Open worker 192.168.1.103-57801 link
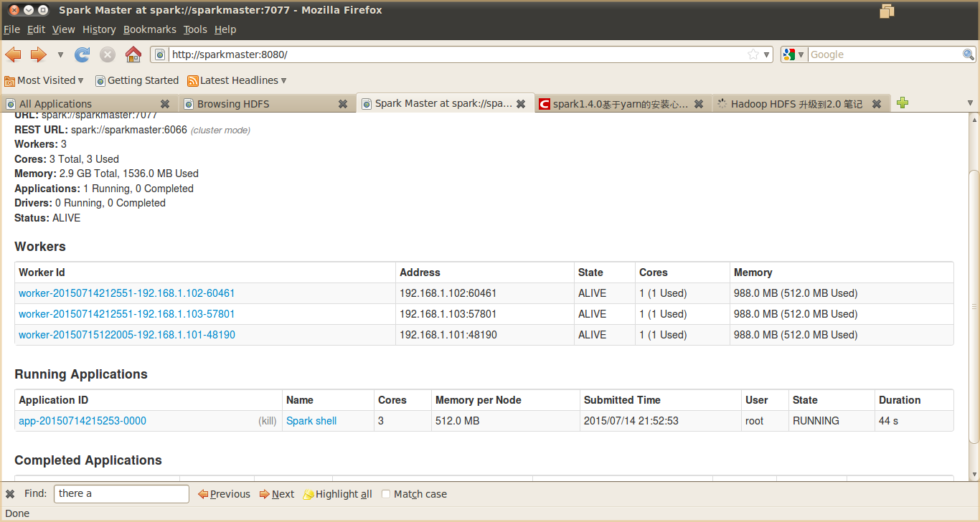Viewport: 980px width, 522px height. point(127,314)
